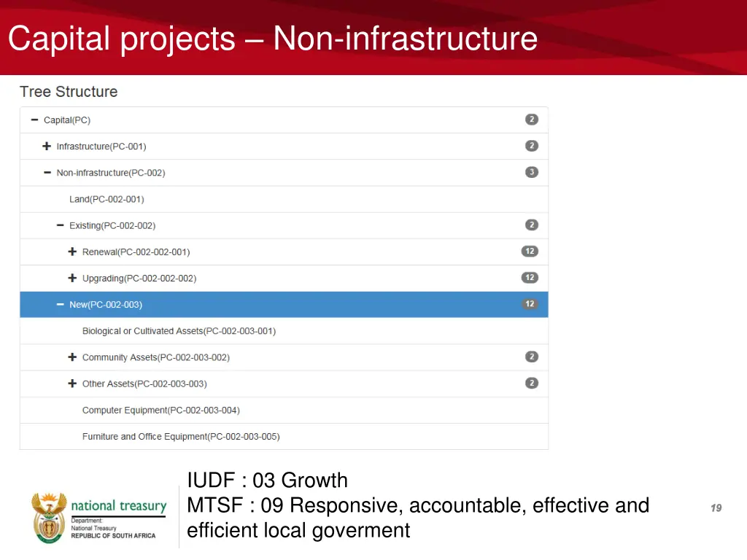Click the National Treasury coat of arms logo
Image resolution: width=747 pixels, height=560 pixels.
coord(49,518)
